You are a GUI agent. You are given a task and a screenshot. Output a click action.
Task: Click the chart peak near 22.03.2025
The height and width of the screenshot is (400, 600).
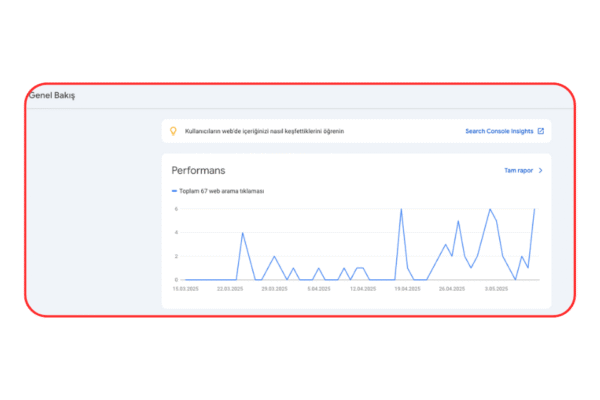tap(242, 234)
